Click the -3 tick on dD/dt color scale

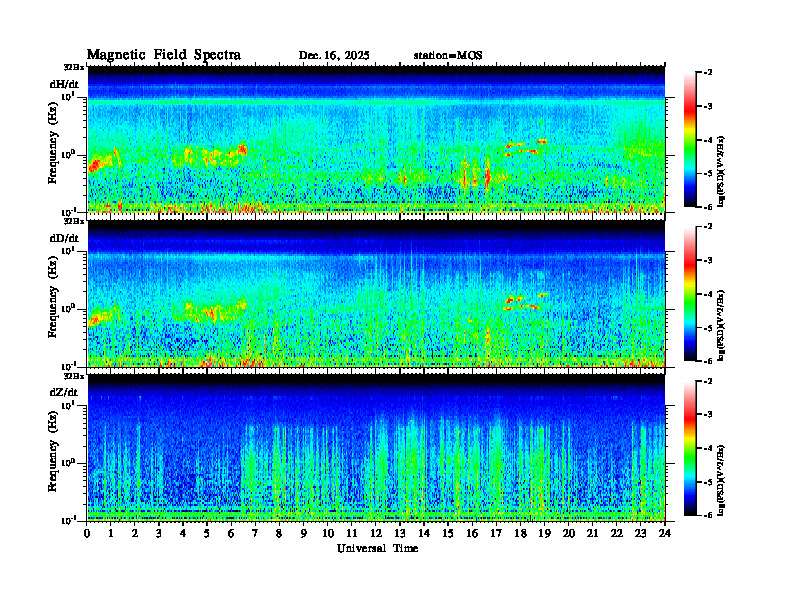(709, 261)
